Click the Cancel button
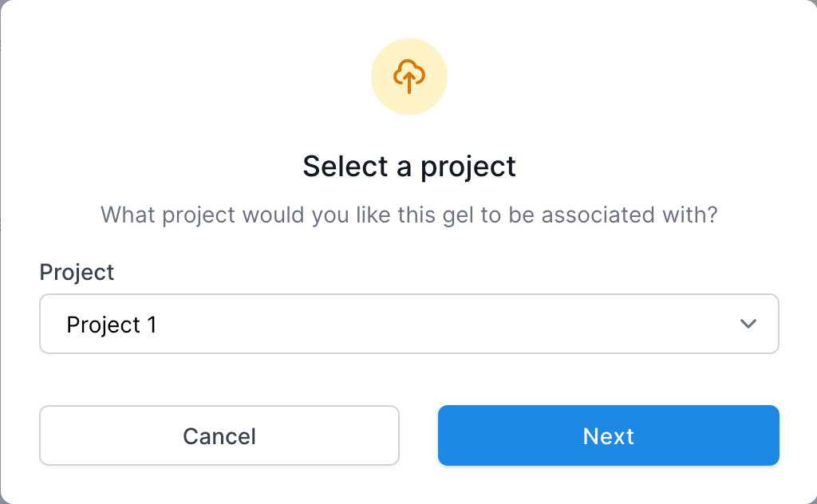 click(x=219, y=435)
